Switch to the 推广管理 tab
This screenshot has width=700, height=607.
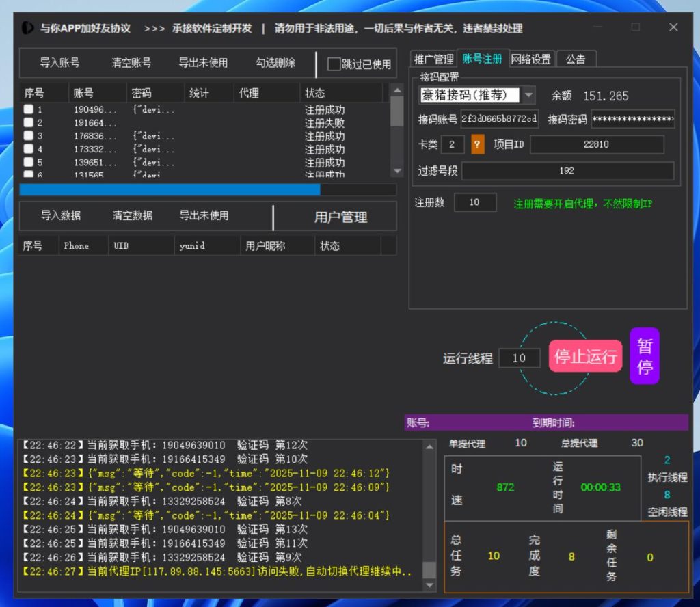433,59
